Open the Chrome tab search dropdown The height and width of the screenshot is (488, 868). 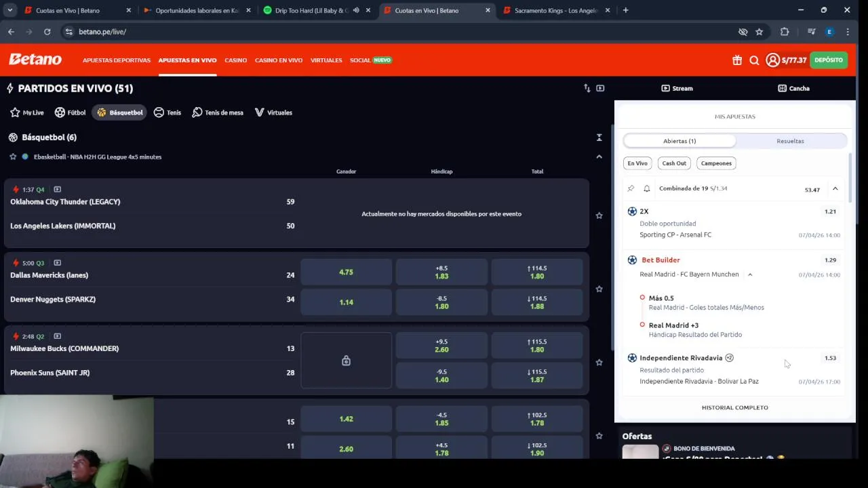click(x=9, y=10)
